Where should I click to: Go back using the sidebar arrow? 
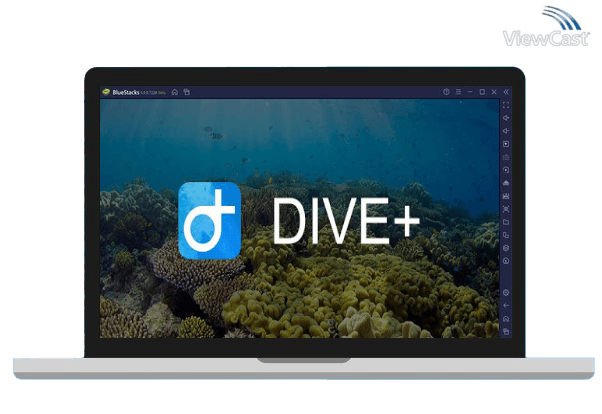[x=506, y=306]
